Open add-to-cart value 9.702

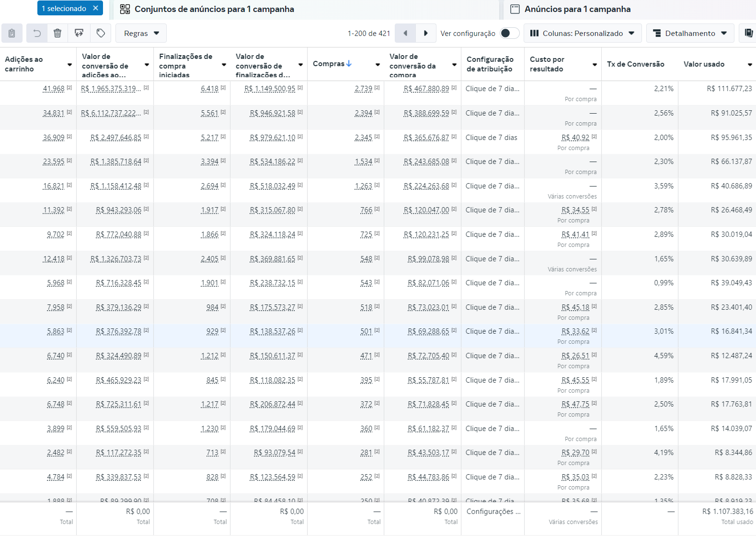coord(56,234)
